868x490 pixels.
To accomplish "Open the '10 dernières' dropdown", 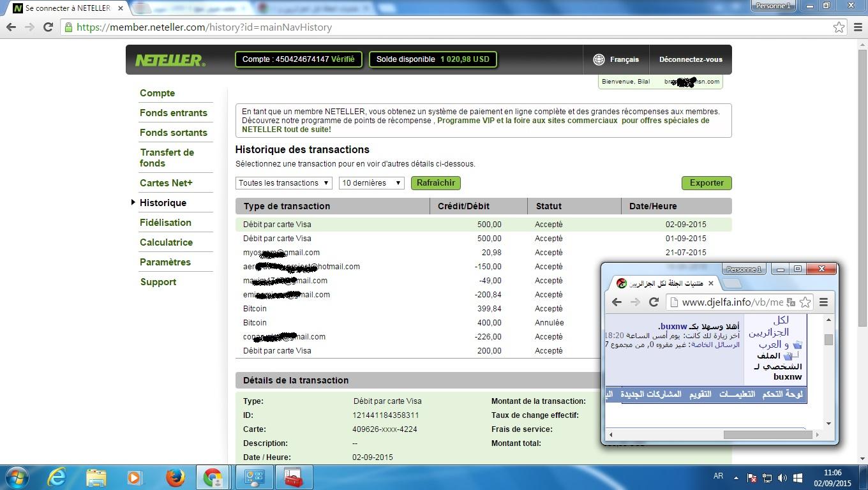I will click(x=371, y=183).
